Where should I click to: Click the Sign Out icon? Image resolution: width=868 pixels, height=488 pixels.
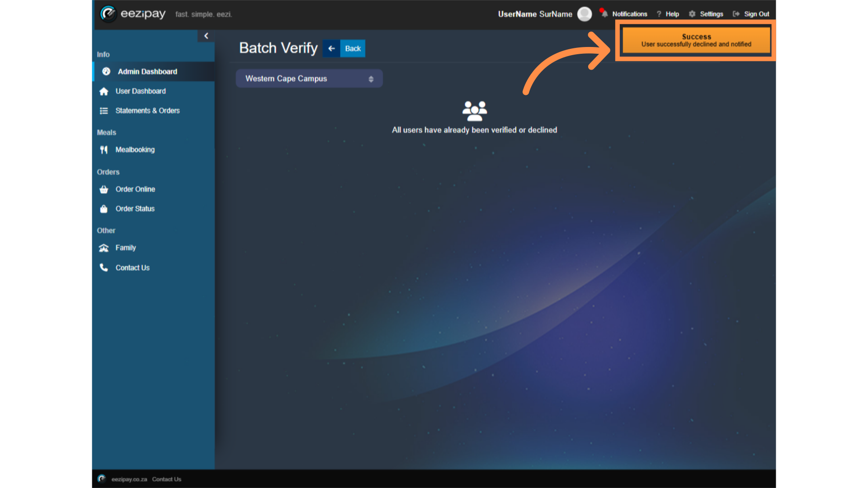point(736,14)
